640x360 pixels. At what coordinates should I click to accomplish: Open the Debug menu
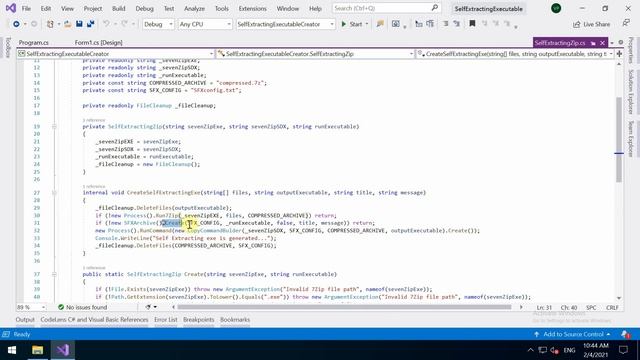[x=144, y=9]
